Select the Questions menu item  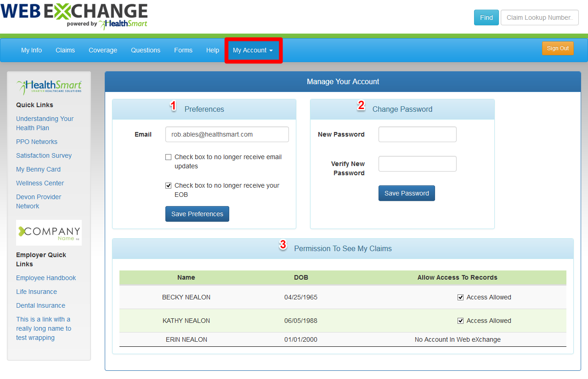click(x=146, y=50)
